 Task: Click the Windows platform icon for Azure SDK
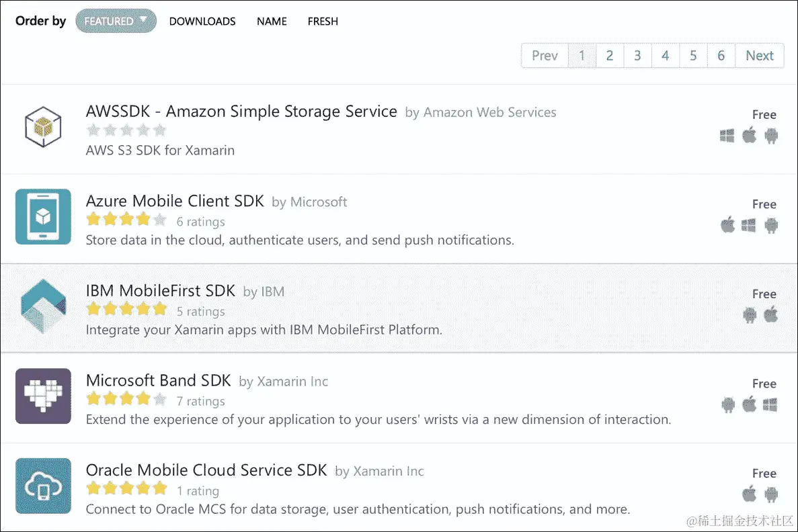tap(749, 225)
